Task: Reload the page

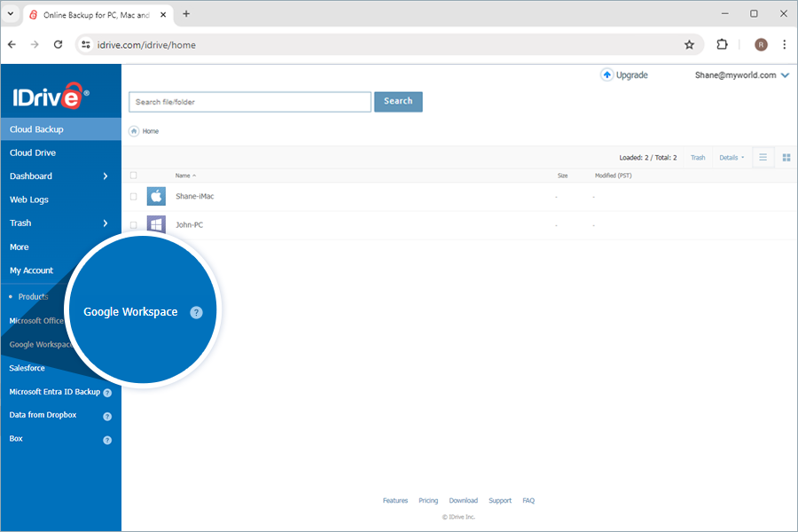Action: pos(58,45)
